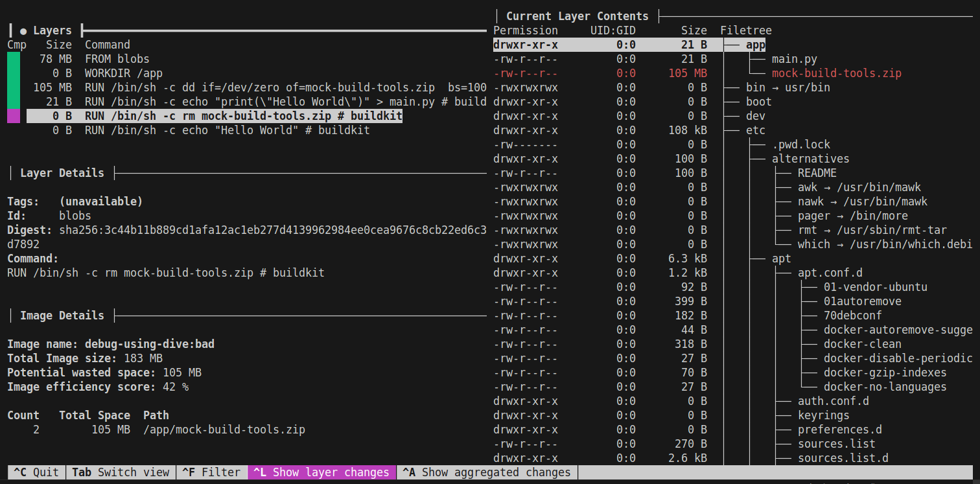
Task: Select the rm mock-build-tools.zip layer row
Action: click(214, 116)
